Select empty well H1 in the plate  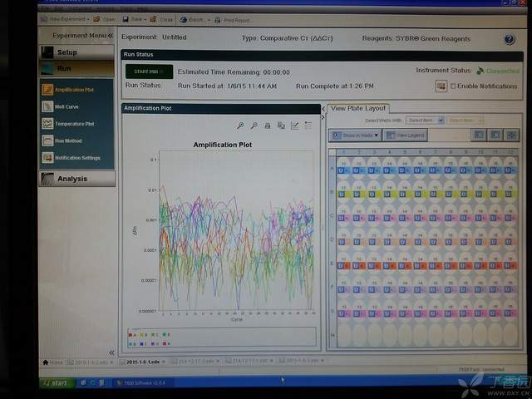tap(343, 335)
